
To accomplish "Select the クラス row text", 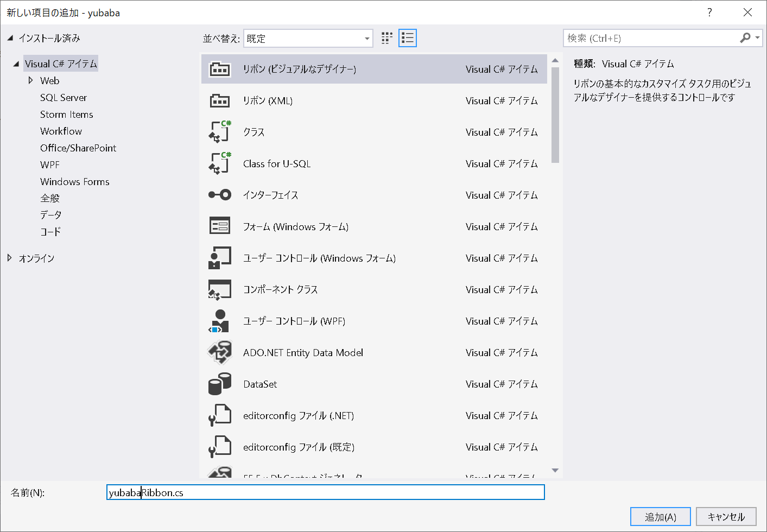I will 254,132.
